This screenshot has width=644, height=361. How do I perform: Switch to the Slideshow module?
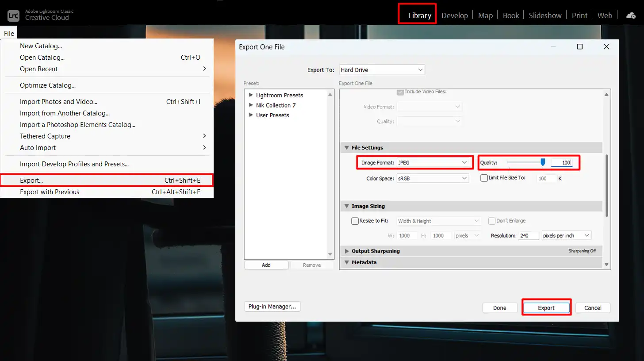[545, 15]
